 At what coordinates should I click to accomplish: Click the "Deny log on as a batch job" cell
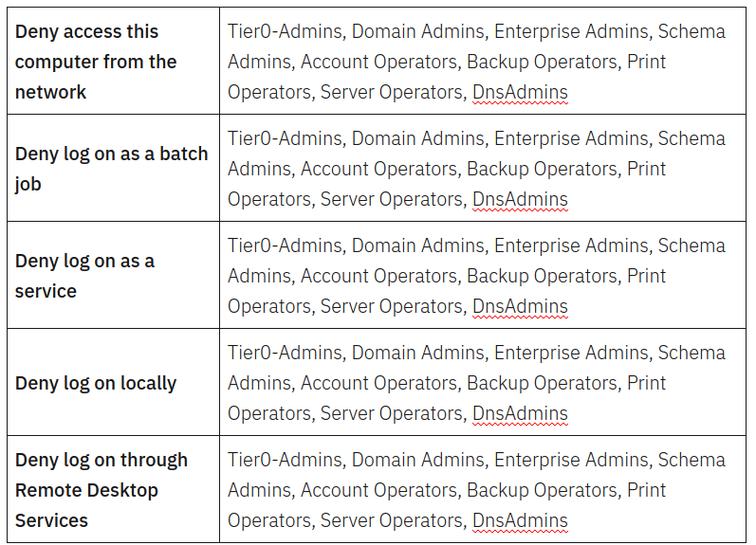tap(111, 169)
